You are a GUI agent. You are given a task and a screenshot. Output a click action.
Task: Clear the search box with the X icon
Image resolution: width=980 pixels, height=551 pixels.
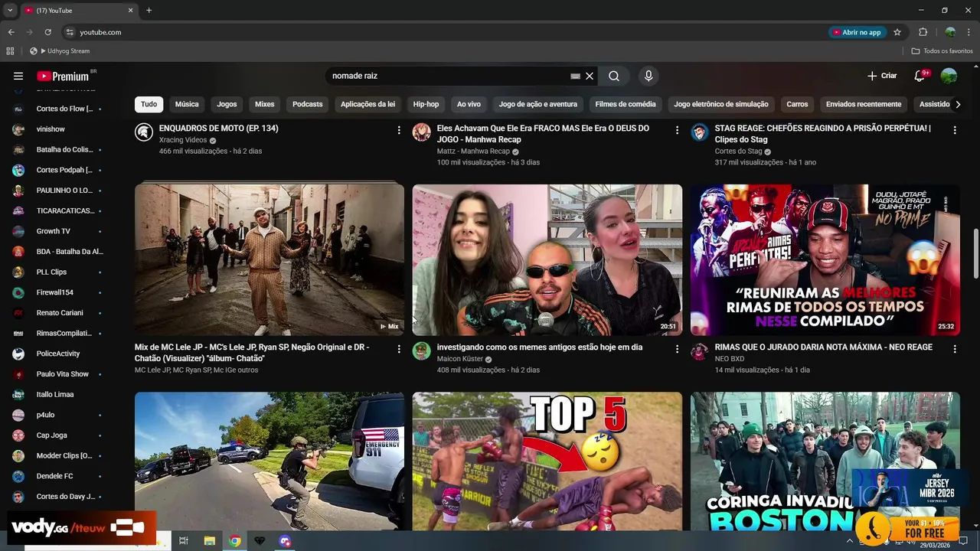(590, 76)
